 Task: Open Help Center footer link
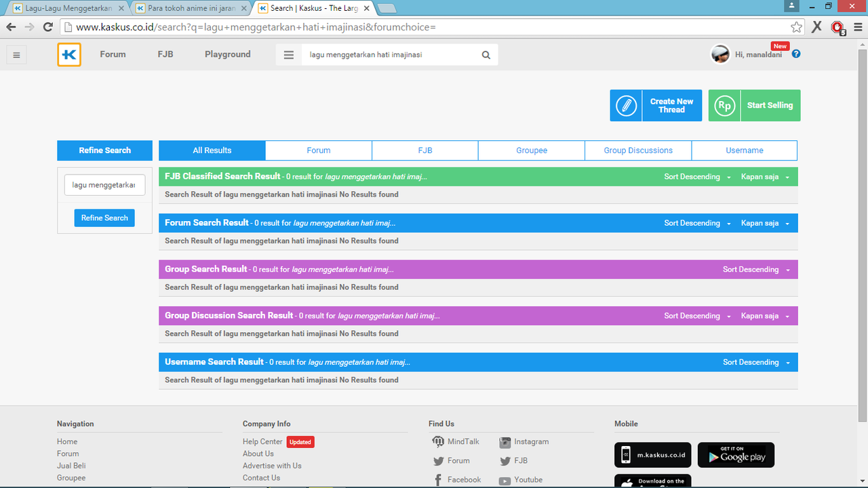[x=262, y=442]
